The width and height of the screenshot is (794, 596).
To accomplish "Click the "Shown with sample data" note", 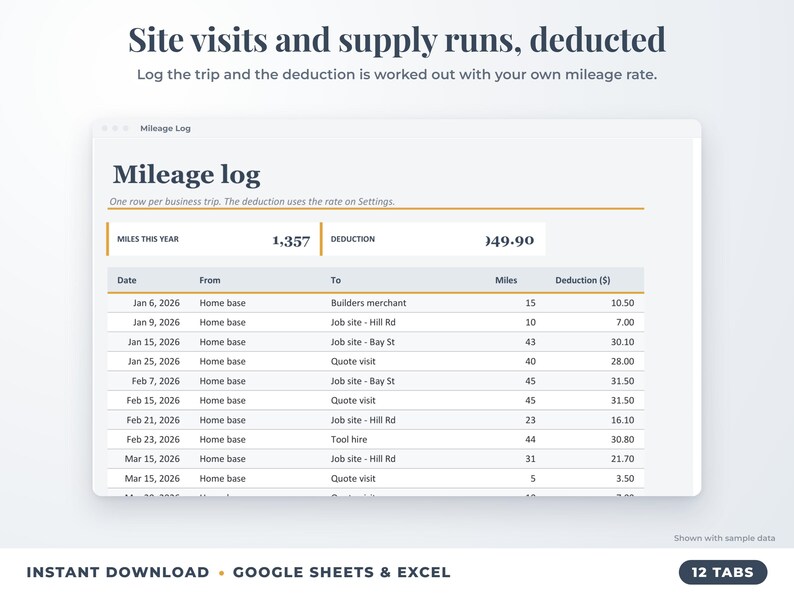I will pyautogui.click(x=724, y=538).
